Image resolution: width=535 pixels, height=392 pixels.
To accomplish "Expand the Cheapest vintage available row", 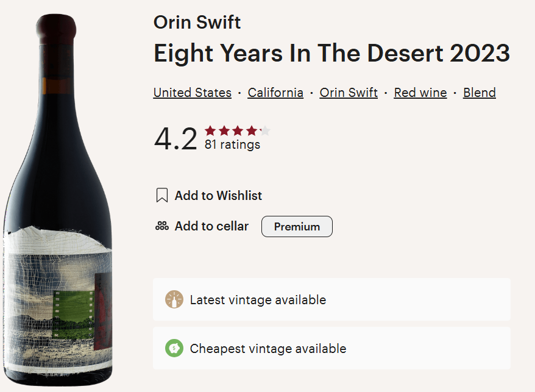I will (x=331, y=348).
